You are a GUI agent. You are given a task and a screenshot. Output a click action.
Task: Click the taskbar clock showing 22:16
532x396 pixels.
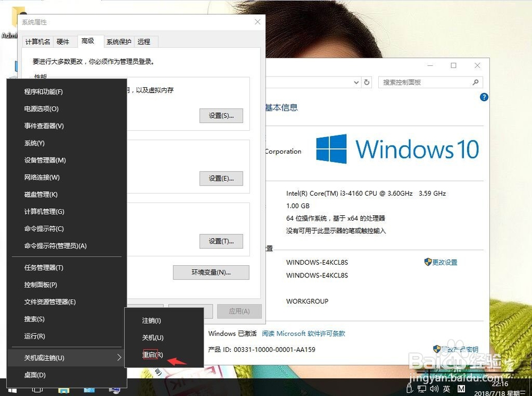[x=500, y=384]
